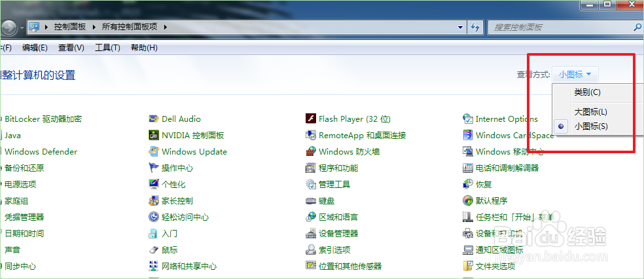Click the 网络和共享中心 icon
This screenshot has width=644, height=279.
coord(154,267)
